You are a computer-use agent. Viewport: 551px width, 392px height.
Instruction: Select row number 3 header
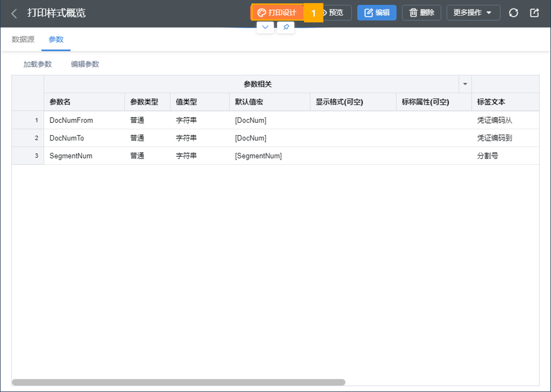pos(28,156)
